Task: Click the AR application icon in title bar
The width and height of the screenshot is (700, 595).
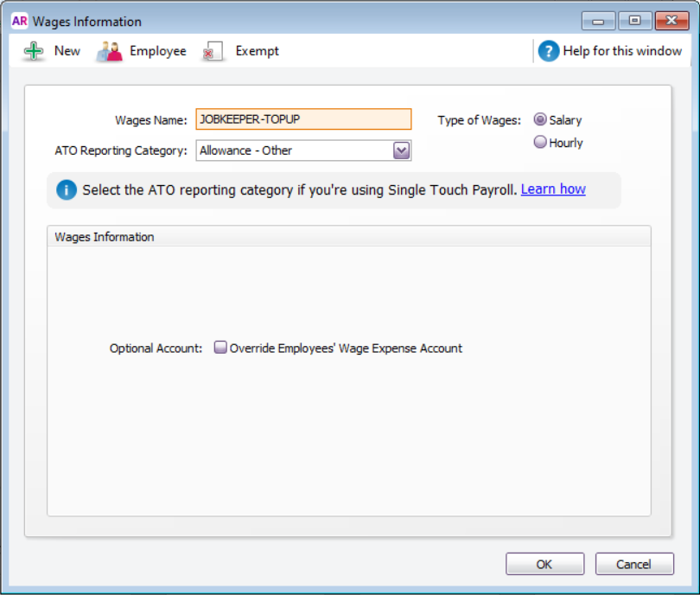Action: tap(19, 21)
